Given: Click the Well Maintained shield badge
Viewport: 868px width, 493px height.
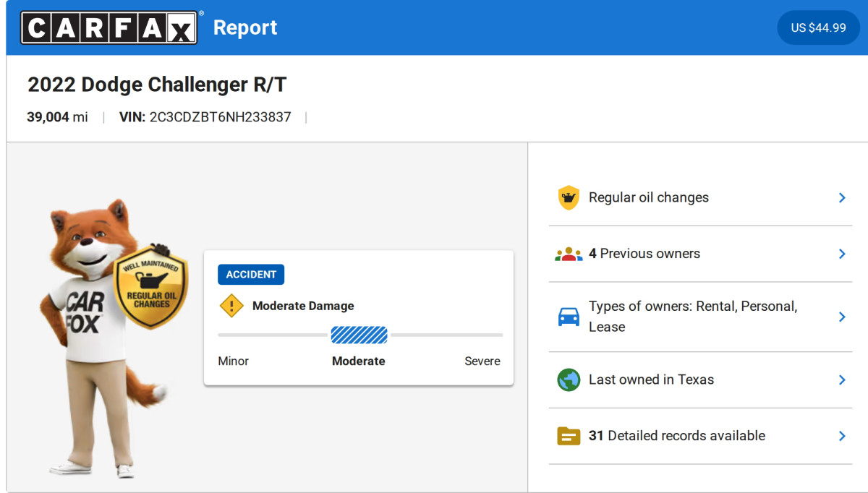Looking at the screenshot, I should click(151, 287).
